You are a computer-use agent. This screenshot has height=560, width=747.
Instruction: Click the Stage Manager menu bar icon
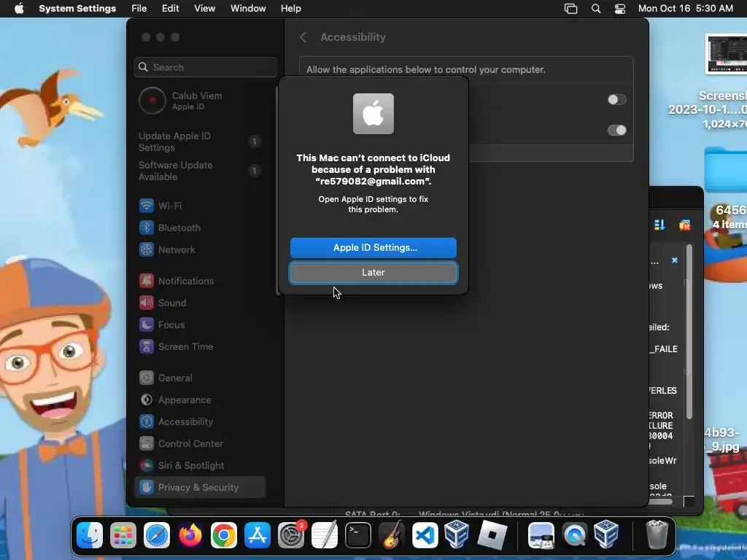tap(570, 8)
